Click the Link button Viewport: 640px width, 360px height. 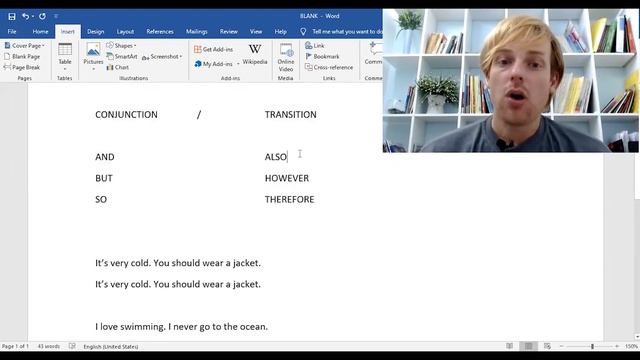point(315,46)
